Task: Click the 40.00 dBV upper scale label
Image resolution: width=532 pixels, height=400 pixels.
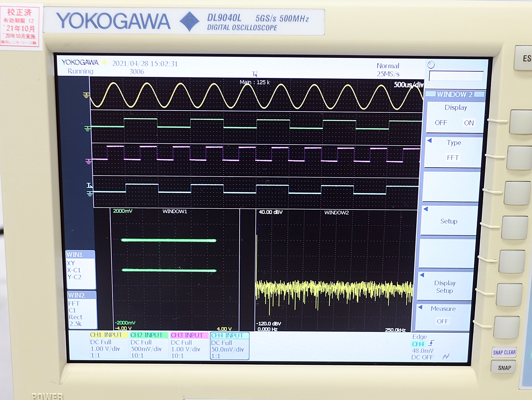Action: 271,212
